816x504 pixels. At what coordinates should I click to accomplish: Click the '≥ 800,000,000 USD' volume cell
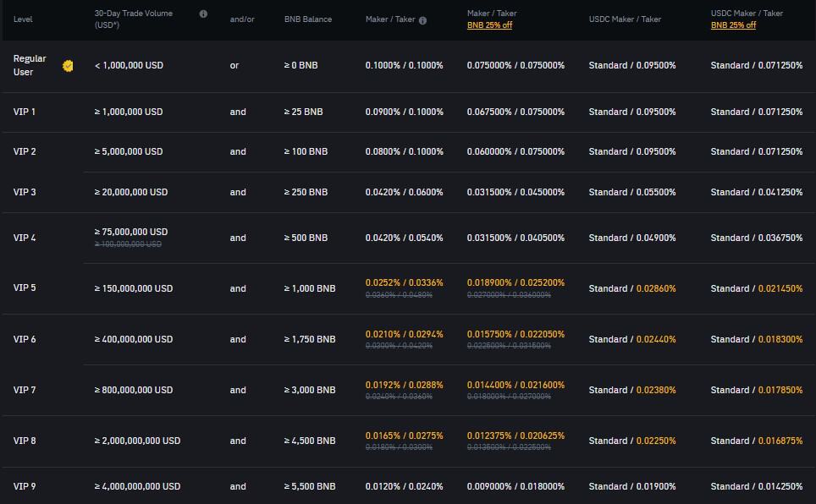click(x=133, y=390)
